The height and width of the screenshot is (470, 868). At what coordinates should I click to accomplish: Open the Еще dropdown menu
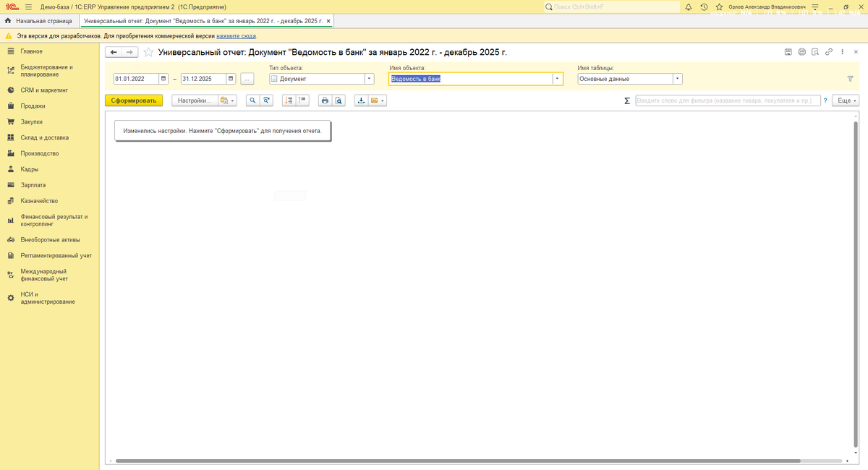point(845,101)
